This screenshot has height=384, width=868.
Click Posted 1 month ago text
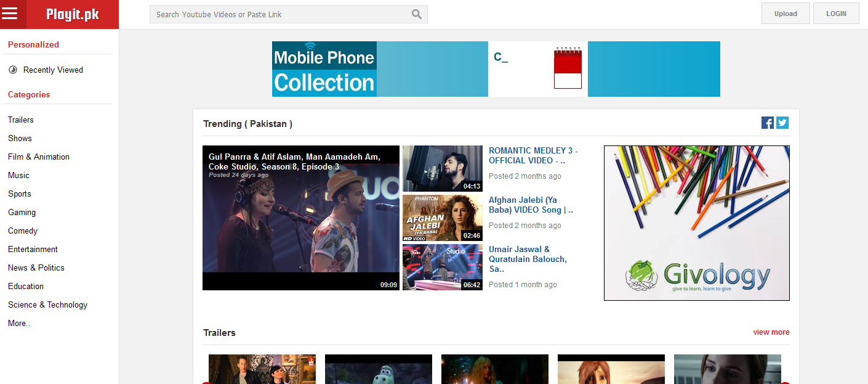click(523, 284)
